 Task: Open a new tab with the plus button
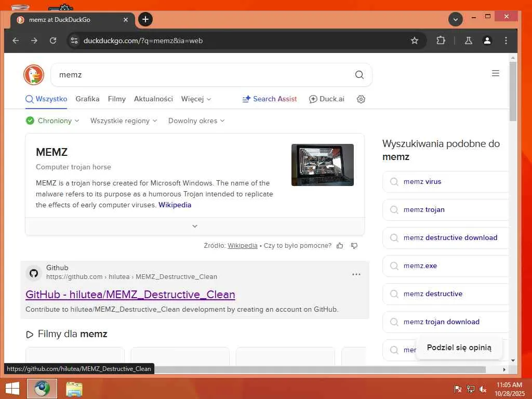coord(145,19)
